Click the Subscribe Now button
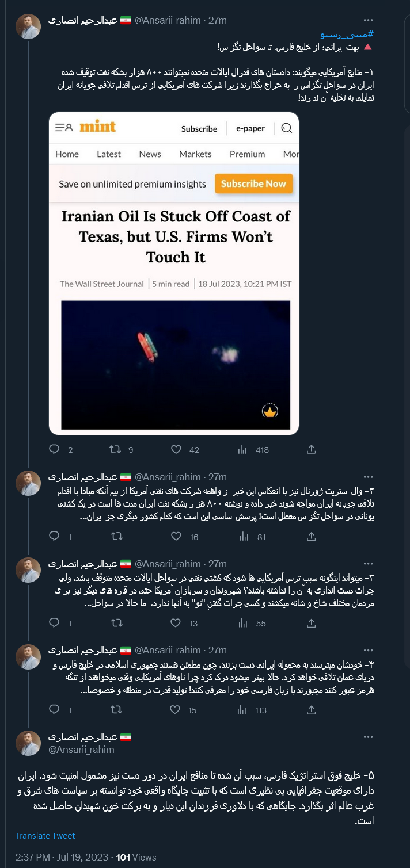 point(253,184)
